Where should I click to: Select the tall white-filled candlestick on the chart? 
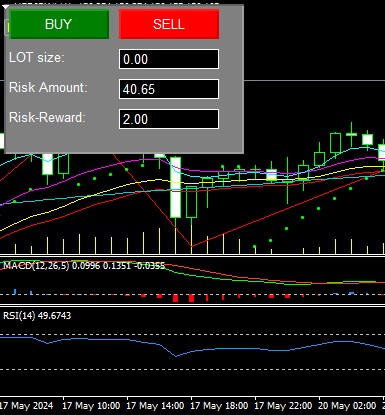(x=176, y=187)
